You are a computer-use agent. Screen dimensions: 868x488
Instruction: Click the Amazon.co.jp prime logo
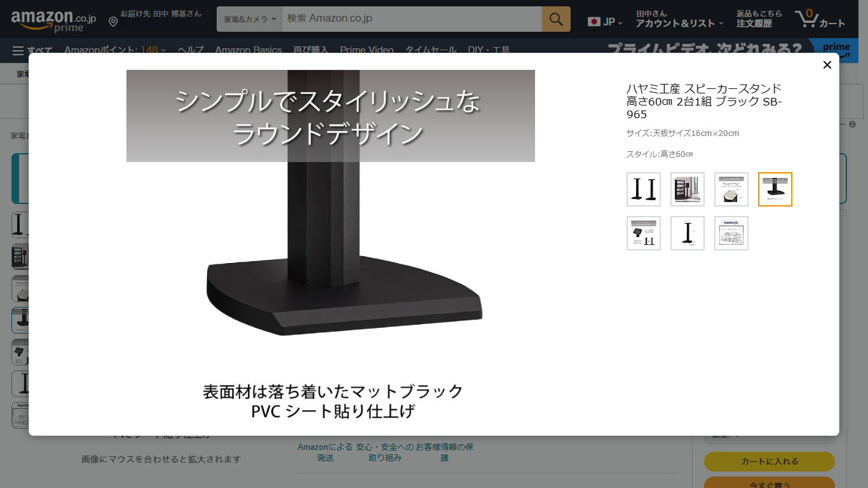pyautogui.click(x=53, y=20)
